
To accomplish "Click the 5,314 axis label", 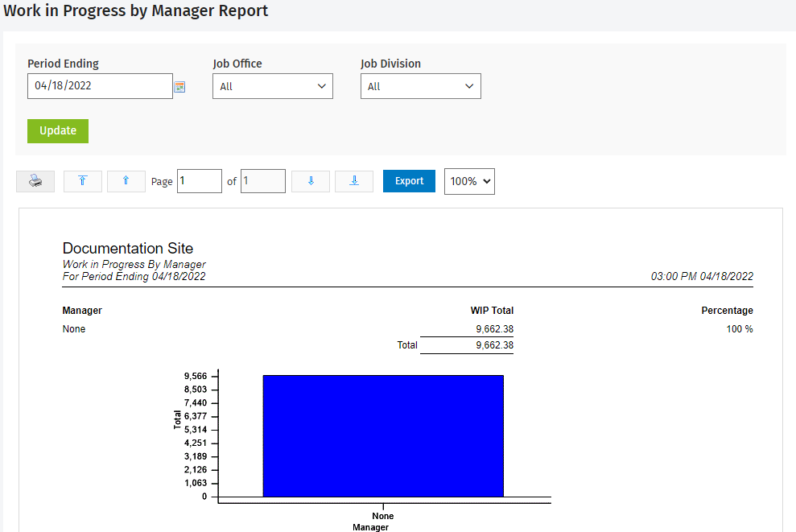I will point(196,430).
